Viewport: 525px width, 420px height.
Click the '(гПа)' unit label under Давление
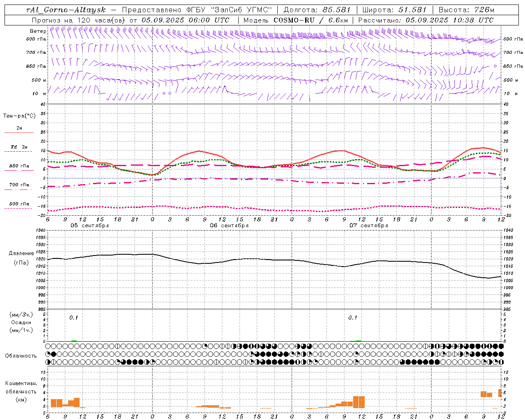tap(21, 262)
